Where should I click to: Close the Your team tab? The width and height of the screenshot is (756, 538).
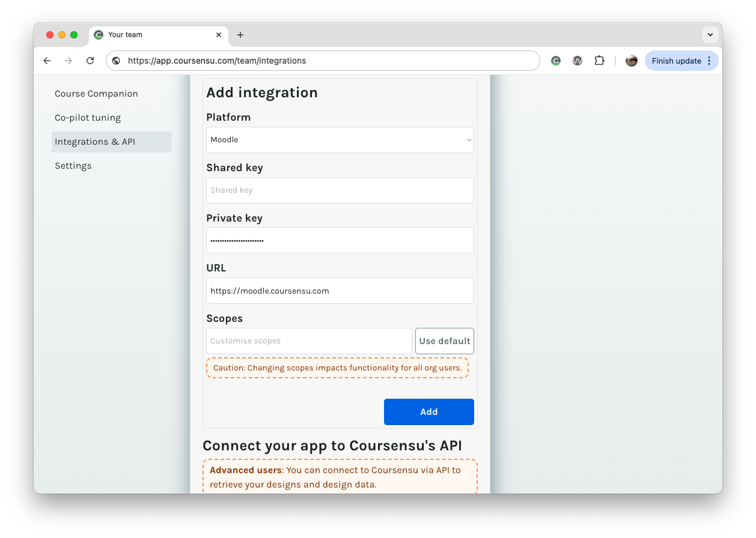219,35
